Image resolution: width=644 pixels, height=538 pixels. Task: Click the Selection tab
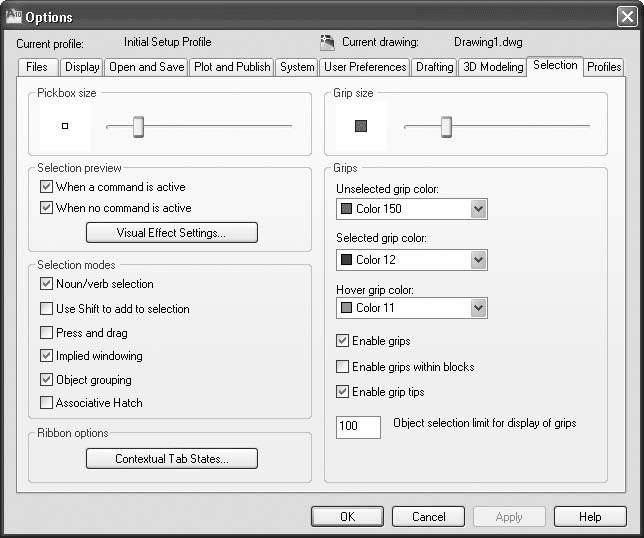555,66
